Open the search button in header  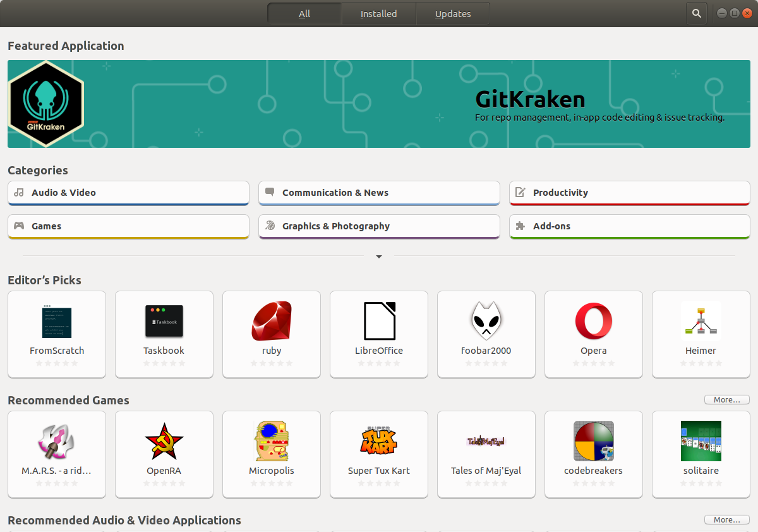click(x=696, y=13)
